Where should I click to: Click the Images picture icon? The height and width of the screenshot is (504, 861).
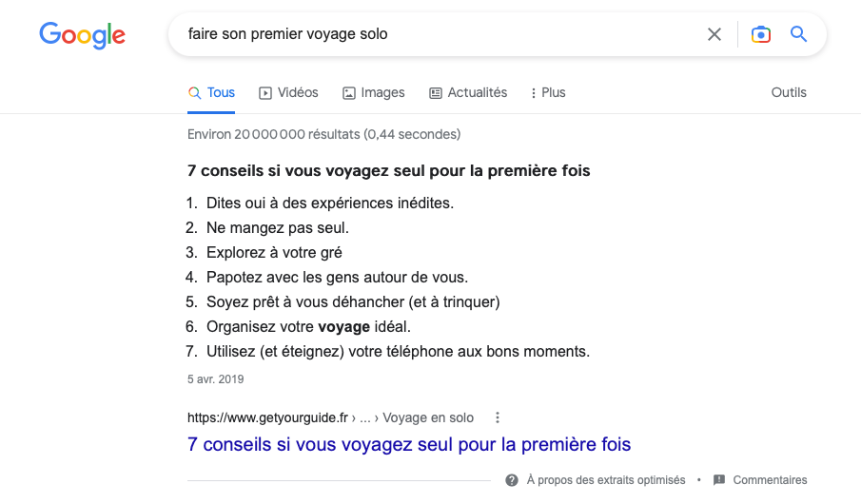[349, 93]
